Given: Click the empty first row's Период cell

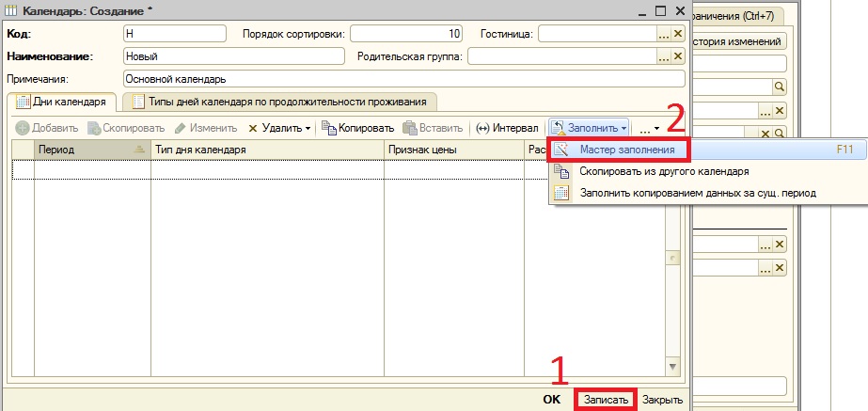Looking at the screenshot, I should point(92,169).
